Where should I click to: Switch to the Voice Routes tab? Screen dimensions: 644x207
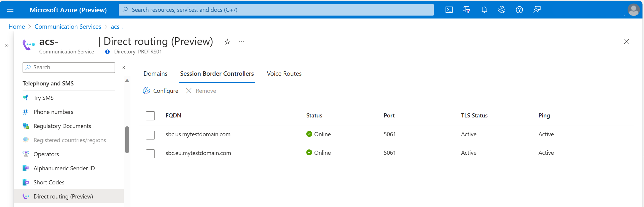pyautogui.click(x=284, y=74)
